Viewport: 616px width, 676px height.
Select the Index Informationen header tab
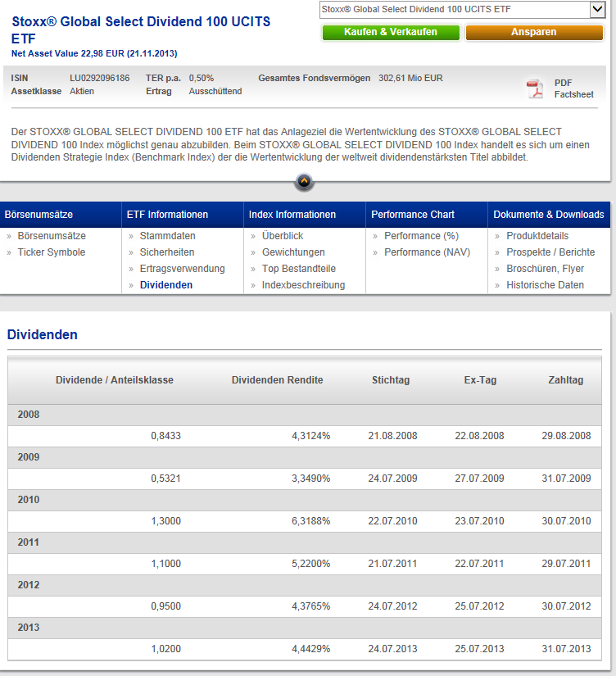coord(305,214)
